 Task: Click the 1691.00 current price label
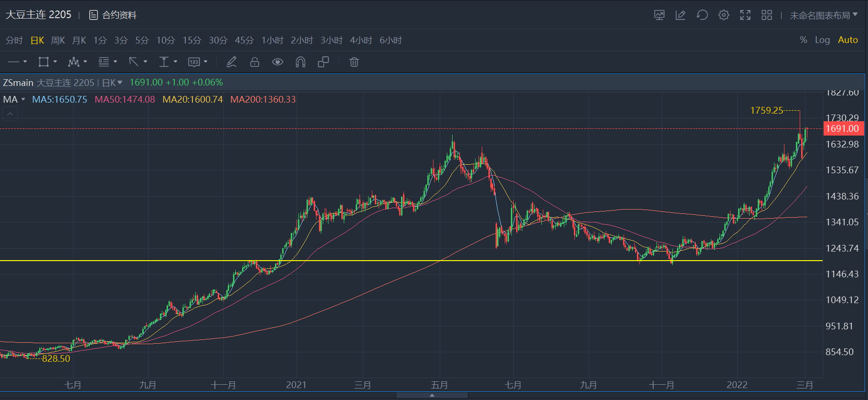(x=843, y=128)
